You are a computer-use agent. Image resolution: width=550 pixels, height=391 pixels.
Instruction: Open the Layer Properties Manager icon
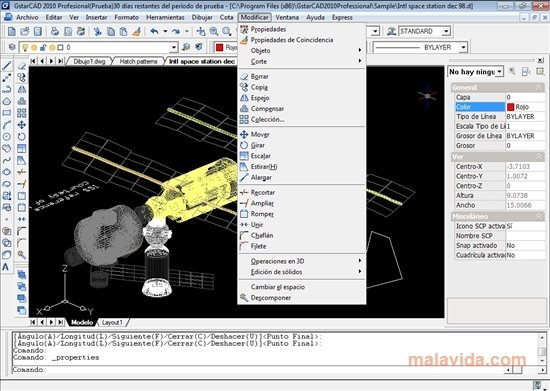(12, 47)
